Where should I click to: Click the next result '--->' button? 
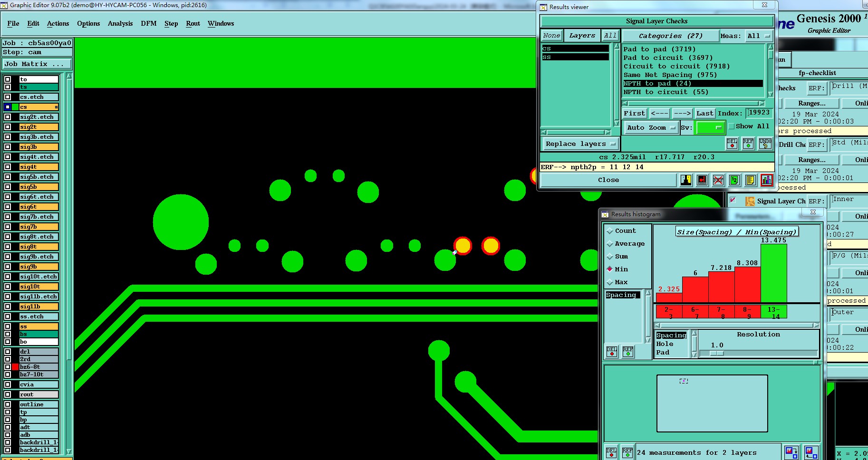coord(682,114)
